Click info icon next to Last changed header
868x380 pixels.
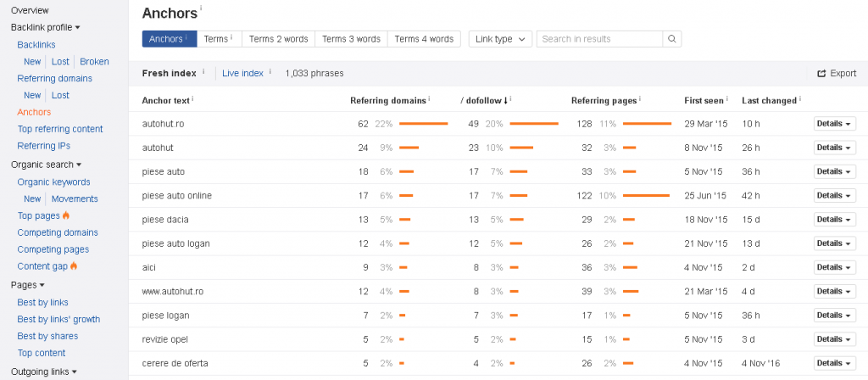801,99
